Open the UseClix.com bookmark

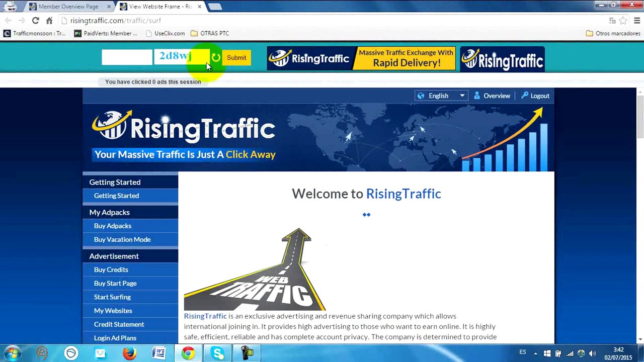(x=165, y=33)
